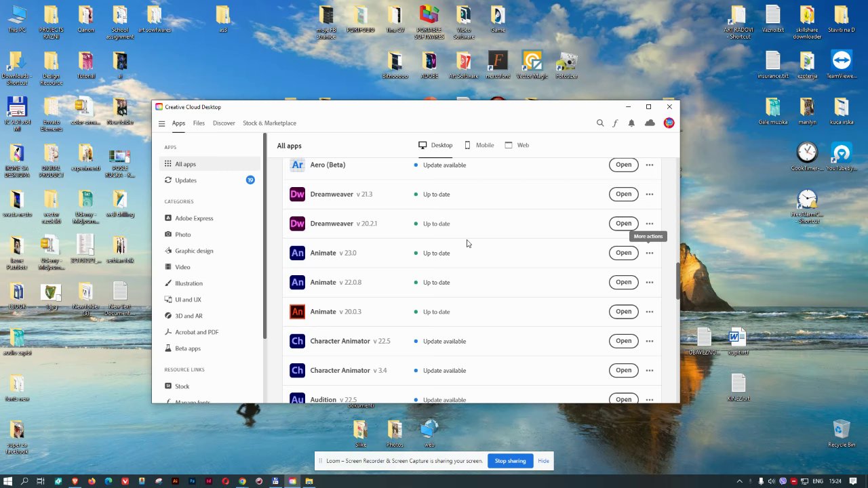Image resolution: width=868 pixels, height=488 pixels.
Task: Open the notifications bell
Action: coord(631,123)
